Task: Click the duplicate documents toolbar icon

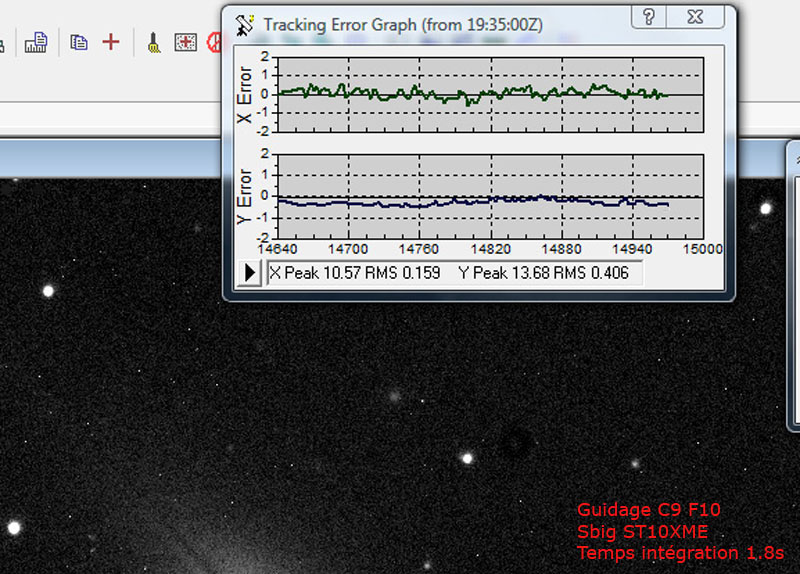Action: click(x=79, y=42)
